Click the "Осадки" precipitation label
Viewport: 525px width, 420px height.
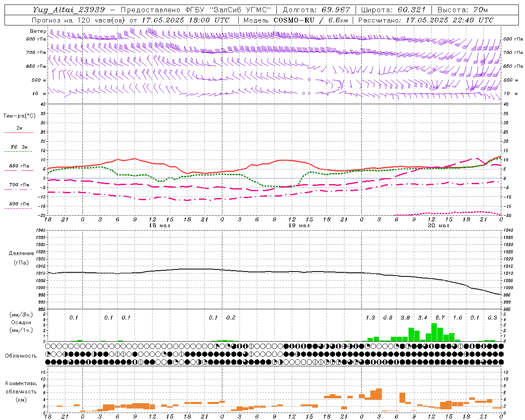(x=21, y=322)
